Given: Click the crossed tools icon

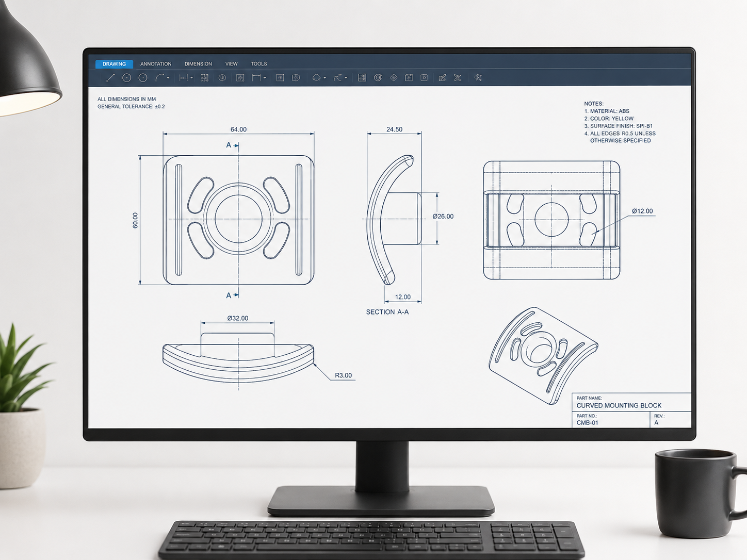Looking at the screenshot, I should click(x=457, y=78).
